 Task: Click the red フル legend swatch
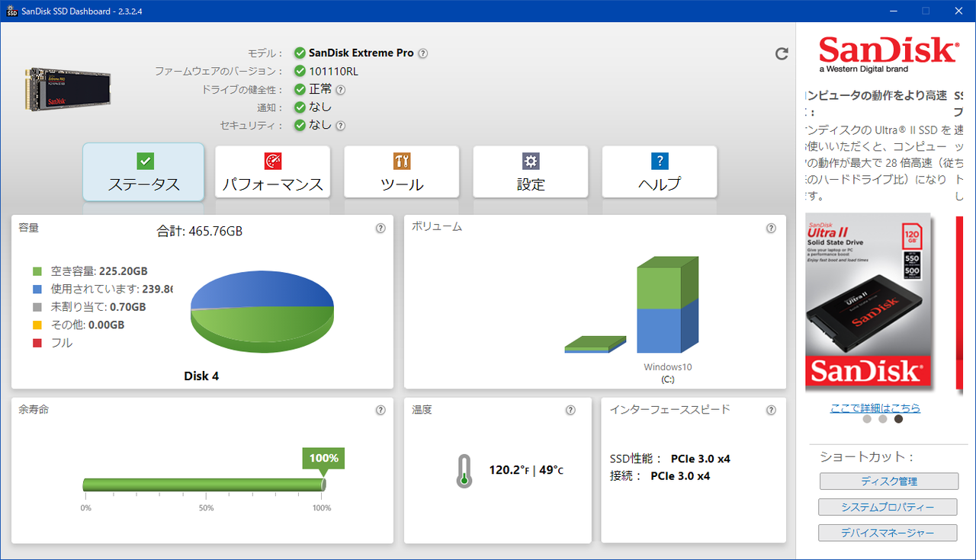(37, 343)
